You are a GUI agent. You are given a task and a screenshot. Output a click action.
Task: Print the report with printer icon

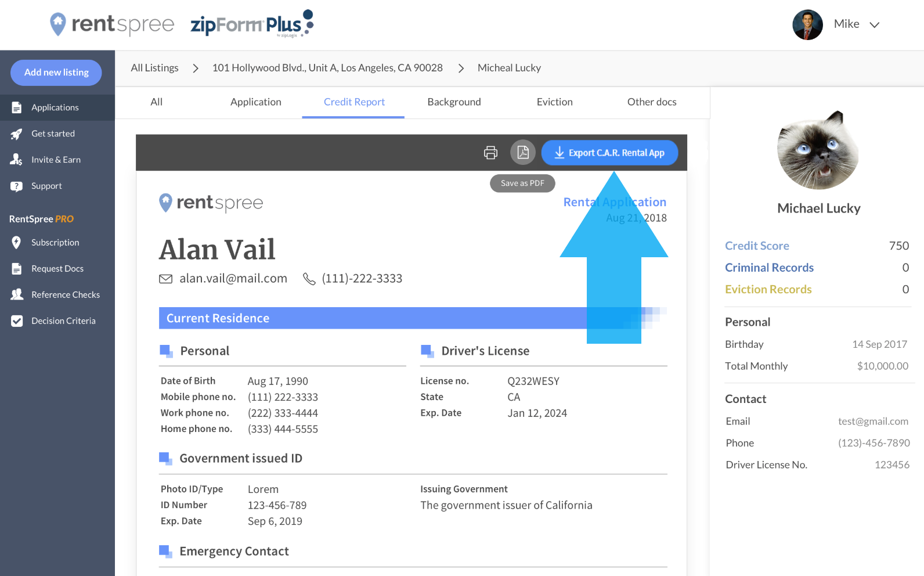click(x=490, y=153)
